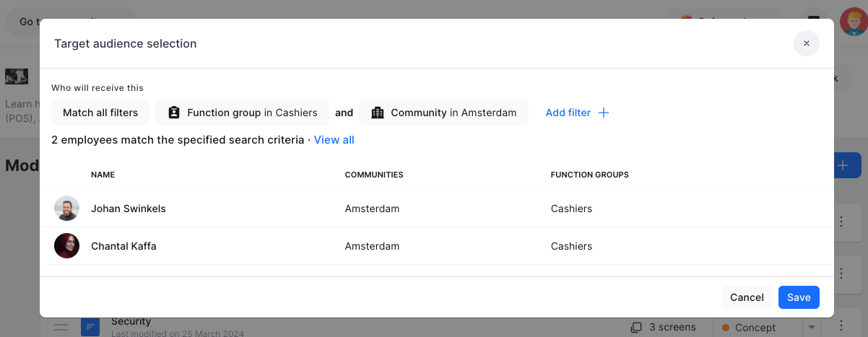Click the Community building icon
This screenshot has height=337, width=868.
[x=377, y=113]
